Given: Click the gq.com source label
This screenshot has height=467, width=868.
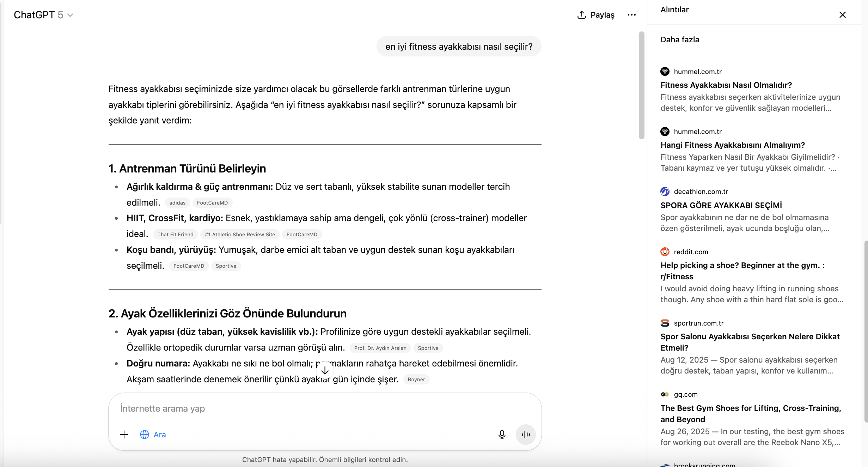Looking at the screenshot, I should click(x=686, y=394).
